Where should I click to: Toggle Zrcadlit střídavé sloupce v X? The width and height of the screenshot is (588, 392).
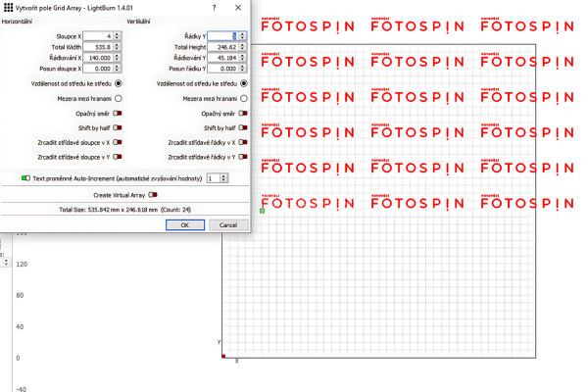118,142
